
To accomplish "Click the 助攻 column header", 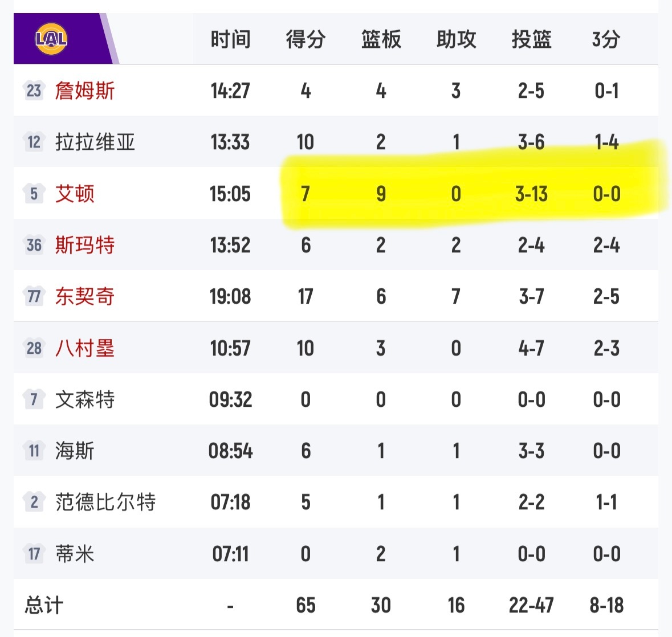I will coord(455,39).
